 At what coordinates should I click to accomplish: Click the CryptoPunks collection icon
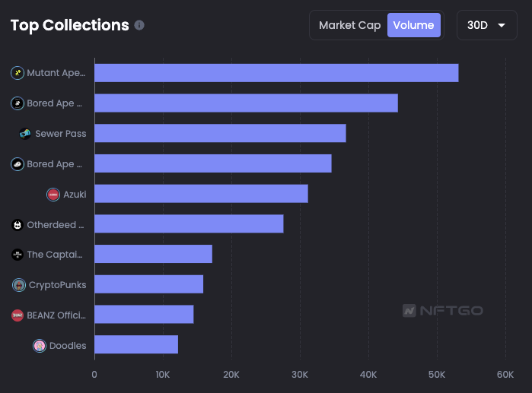(x=19, y=285)
